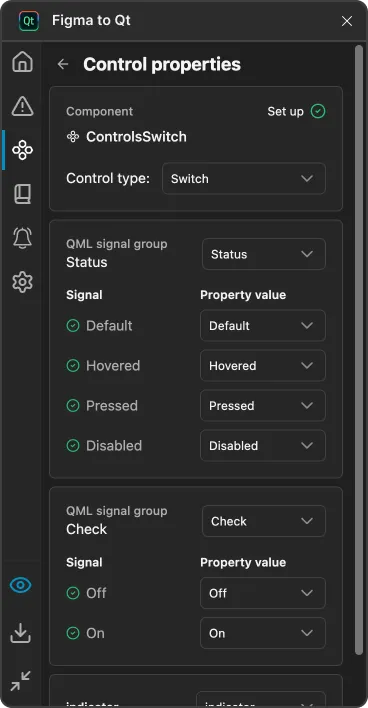Open the Check signal group dropdown
Image resolution: width=368 pixels, height=708 pixels.
[264, 521]
